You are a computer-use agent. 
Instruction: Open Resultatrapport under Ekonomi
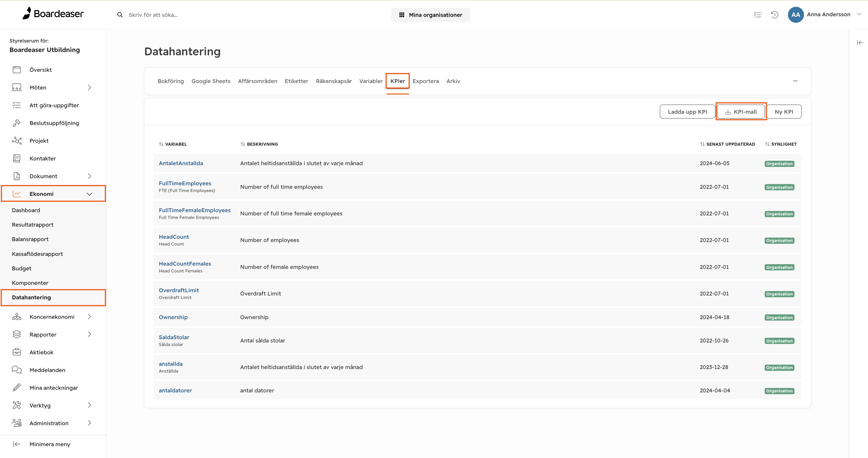[33, 225]
